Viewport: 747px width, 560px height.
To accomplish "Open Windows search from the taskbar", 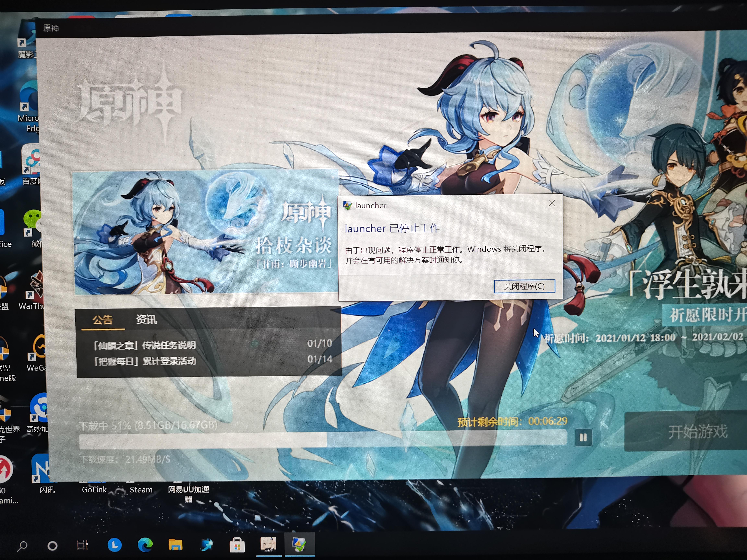I will click(22, 545).
